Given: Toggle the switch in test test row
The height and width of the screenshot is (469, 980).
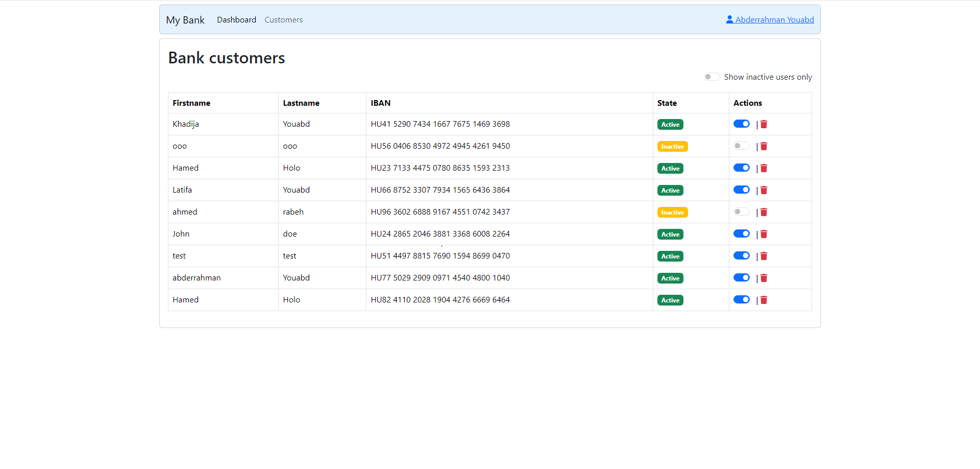Looking at the screenshot, I should point(742,255).
